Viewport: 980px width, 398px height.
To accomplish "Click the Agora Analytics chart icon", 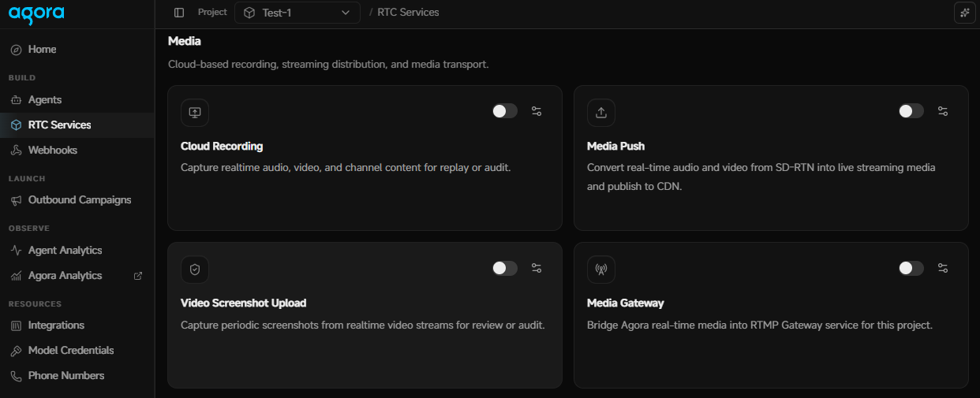I will click(16, 276).
